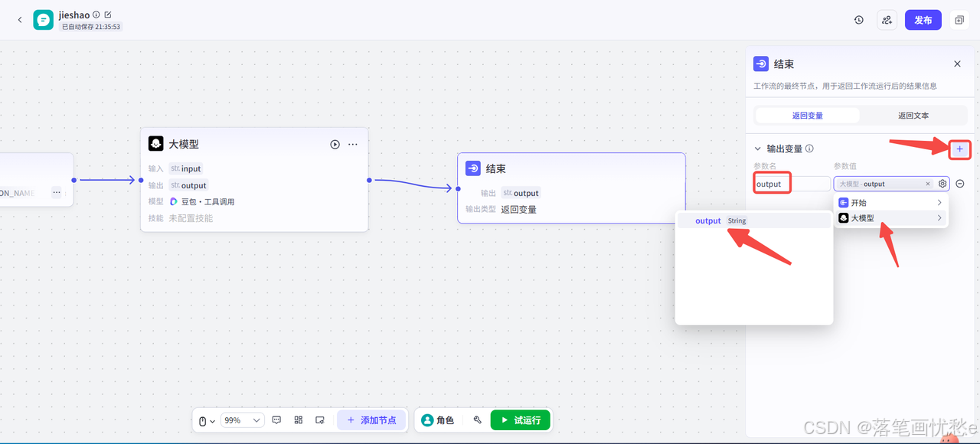The width and height of the screenshot is (980, 444).
Task: Open the version history clock icon
Action: tap(858, 19)
